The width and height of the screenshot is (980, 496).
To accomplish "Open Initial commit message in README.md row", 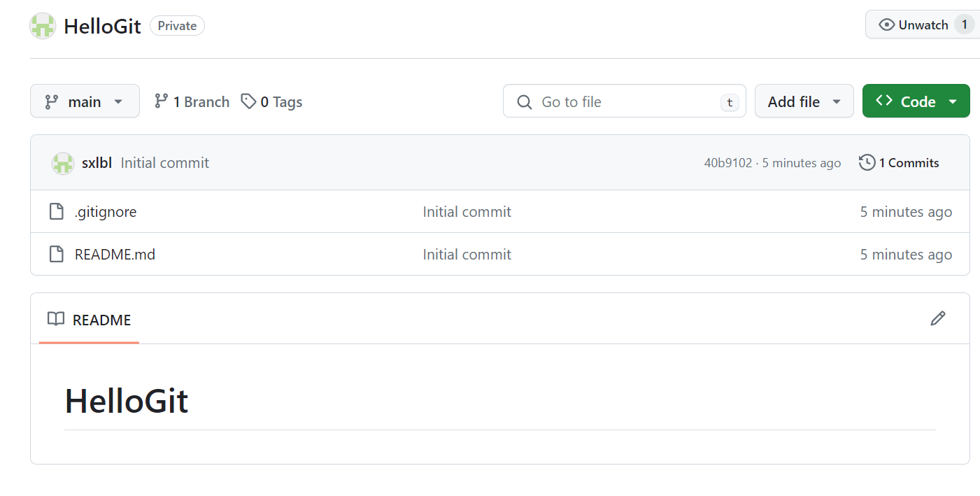I will (x=467, y=255).
